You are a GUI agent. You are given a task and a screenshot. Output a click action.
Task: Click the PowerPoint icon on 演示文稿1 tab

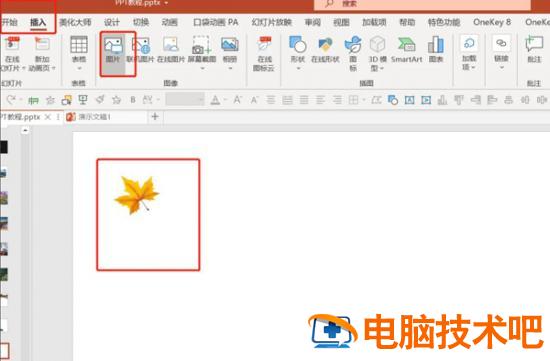tap(71, 116)
